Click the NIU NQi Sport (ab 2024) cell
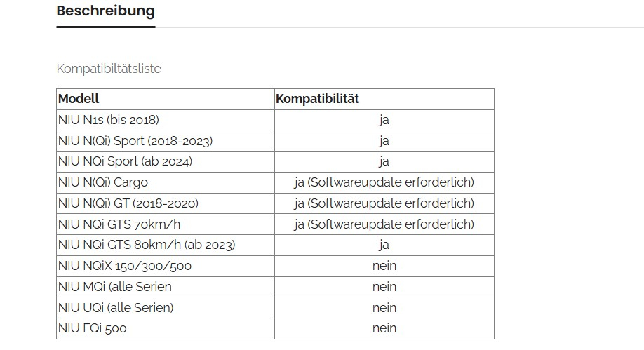The width and height of the screenshot is (644, 350). pyautogui.click(x=125, y=161)
